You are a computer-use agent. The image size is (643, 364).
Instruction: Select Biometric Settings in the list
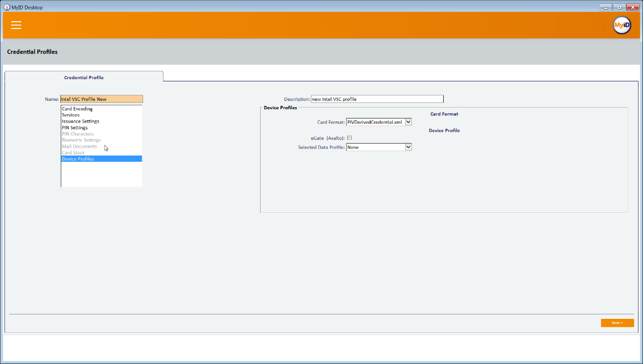(x=101, y=140)
